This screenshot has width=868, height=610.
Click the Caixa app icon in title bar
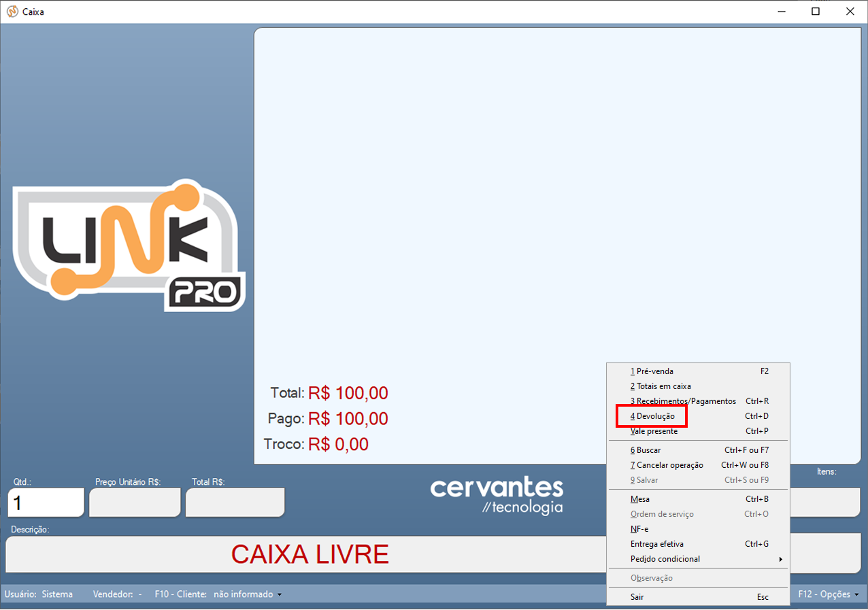click(x=12, y=12)
